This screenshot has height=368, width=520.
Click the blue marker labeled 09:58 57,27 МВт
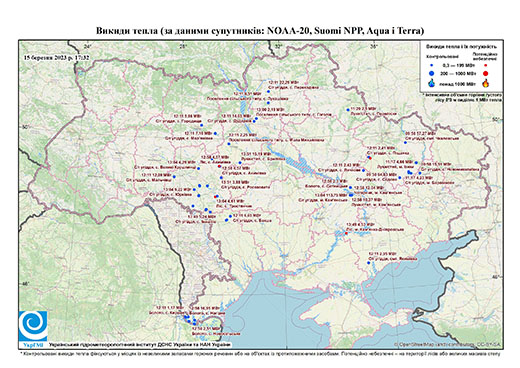point(406,142)
